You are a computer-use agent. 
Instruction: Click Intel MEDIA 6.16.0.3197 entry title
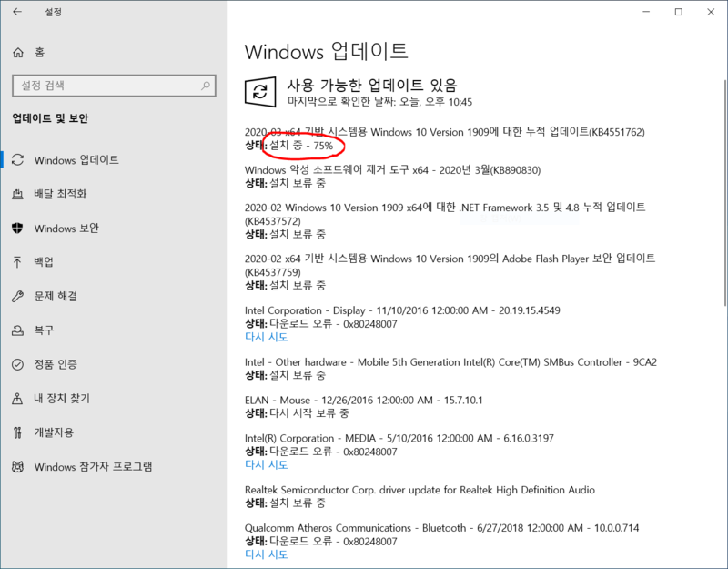[399, 438]
